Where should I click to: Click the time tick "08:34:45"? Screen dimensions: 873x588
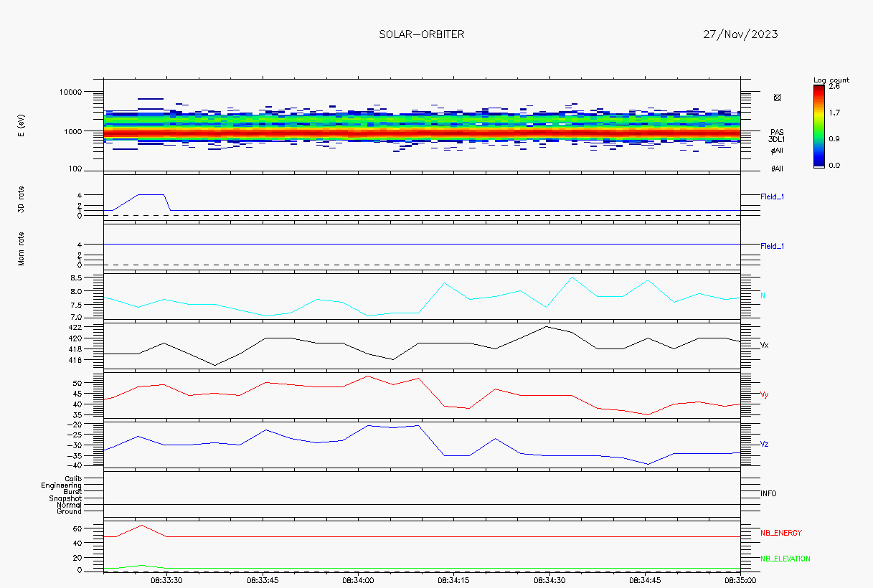pos(646,579)
